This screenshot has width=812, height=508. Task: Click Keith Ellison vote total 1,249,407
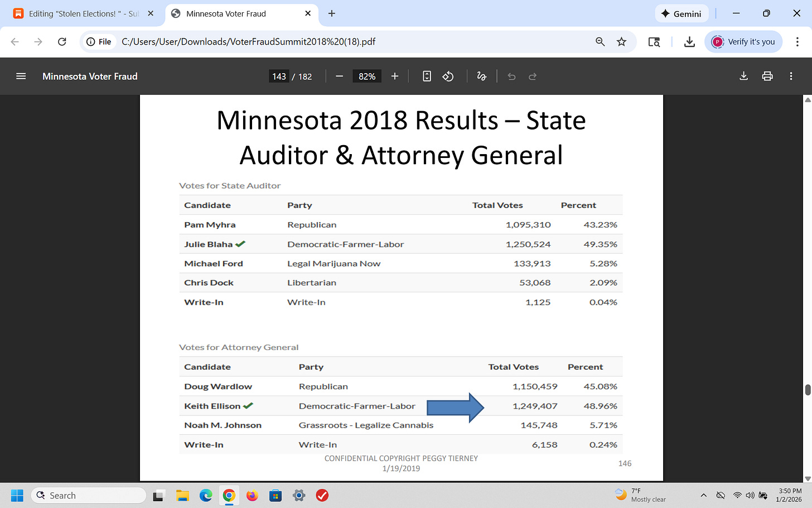(x=535, y=406)
